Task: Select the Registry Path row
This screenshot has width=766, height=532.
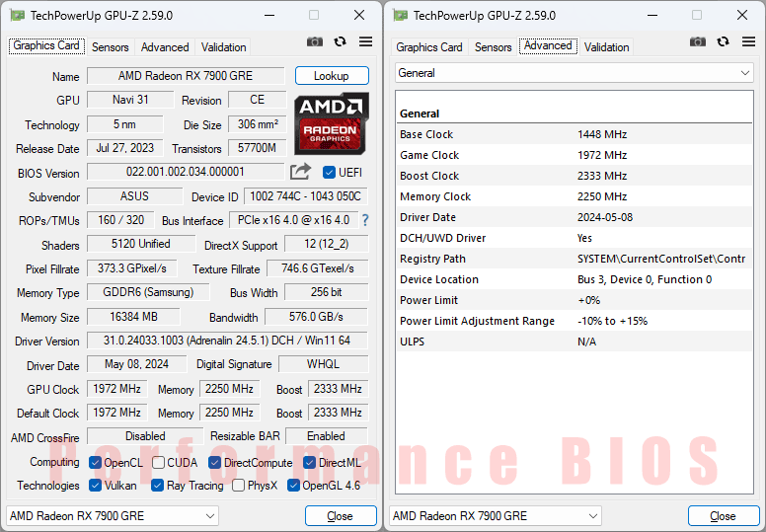Action: (574, 259)
